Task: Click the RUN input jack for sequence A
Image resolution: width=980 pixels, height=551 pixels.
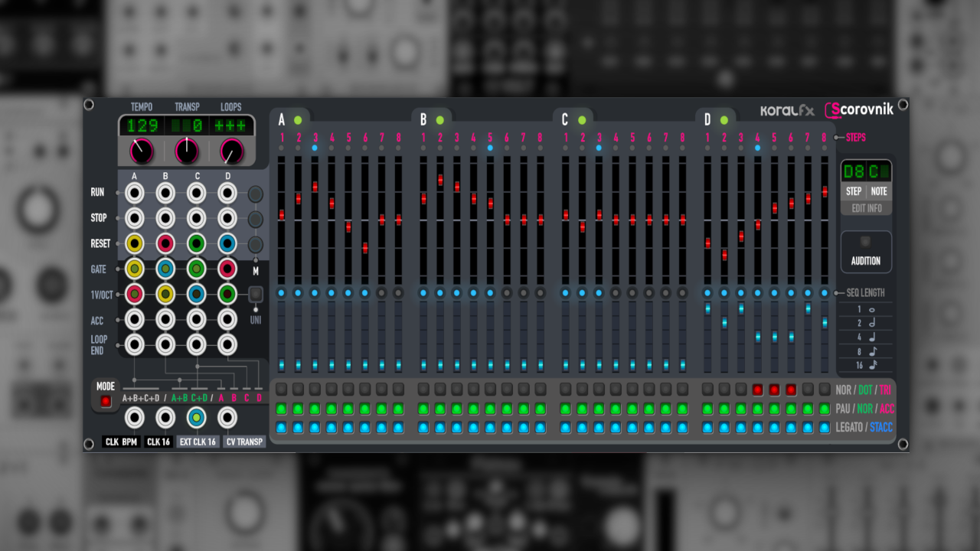Action: tap(135, 194)
